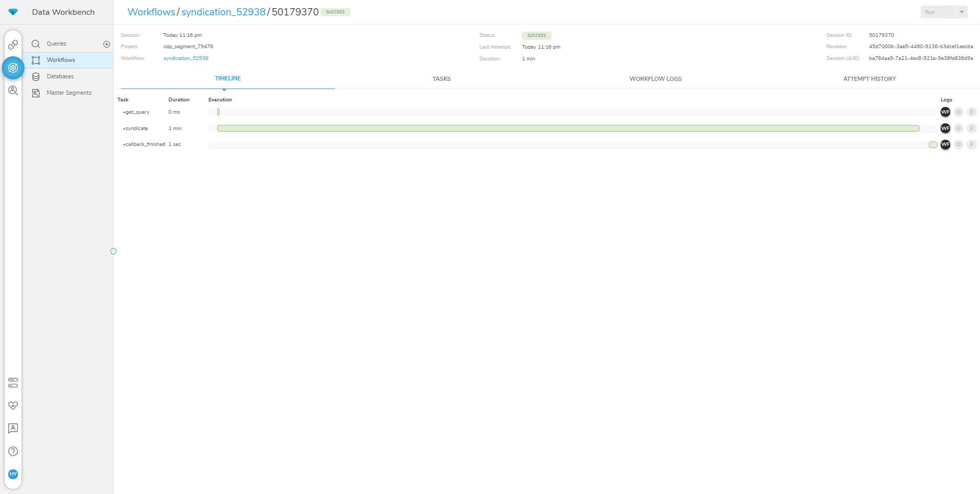This screenshot has width=980, height=494.
Task: Open the Audience Studio profile search icon
Action: [13, 91]
